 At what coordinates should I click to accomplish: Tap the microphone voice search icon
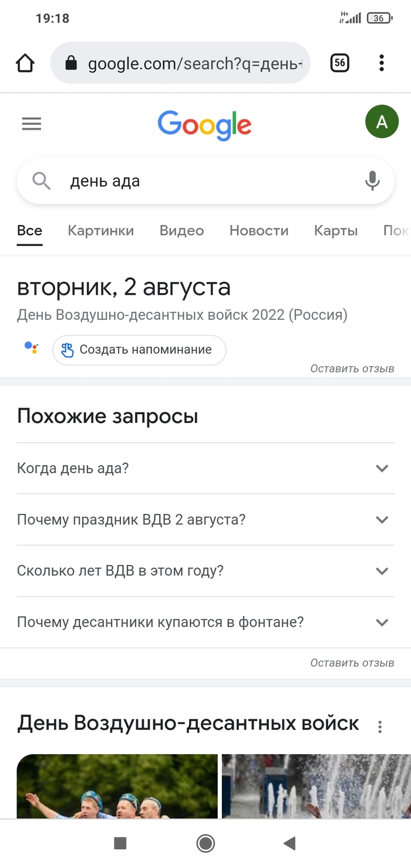(x=372, y=181)
